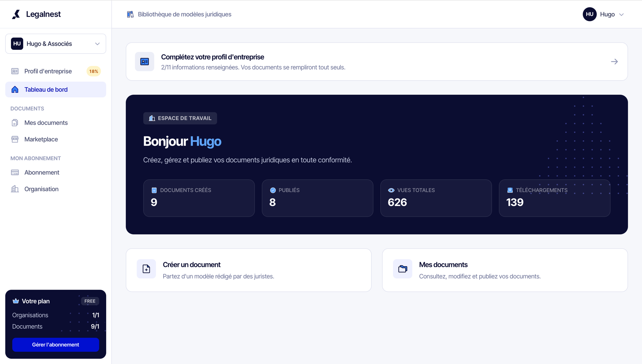Image resolution: width=642 pixels, height=364 pixels.
Task: Click the company profile ID card icon
Action: [x=144, y=62]
